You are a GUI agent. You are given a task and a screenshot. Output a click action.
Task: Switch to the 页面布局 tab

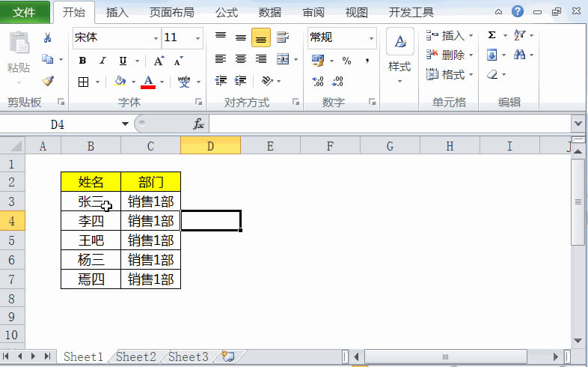[x=172, y=13]
